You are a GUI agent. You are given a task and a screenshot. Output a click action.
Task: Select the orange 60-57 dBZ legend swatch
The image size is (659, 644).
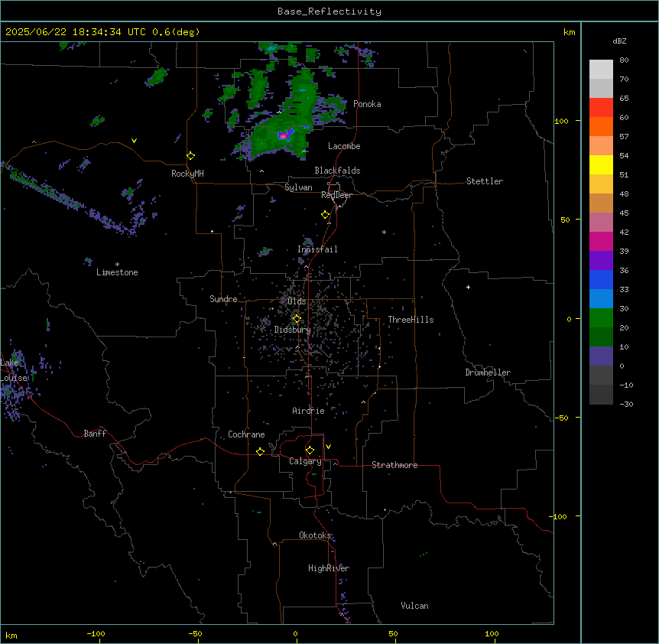pyautogui.click(x=601, y=126)
